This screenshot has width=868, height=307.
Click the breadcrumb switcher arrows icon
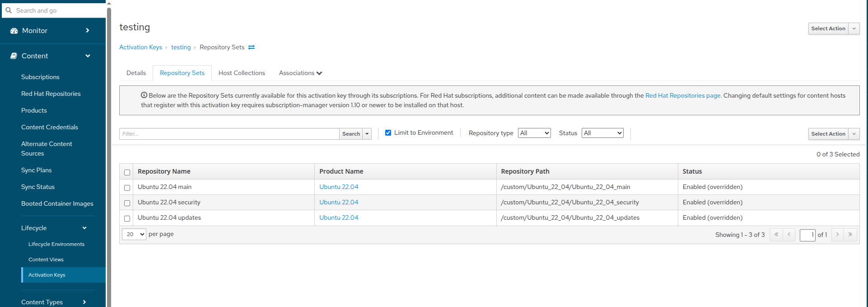[252, 47]
